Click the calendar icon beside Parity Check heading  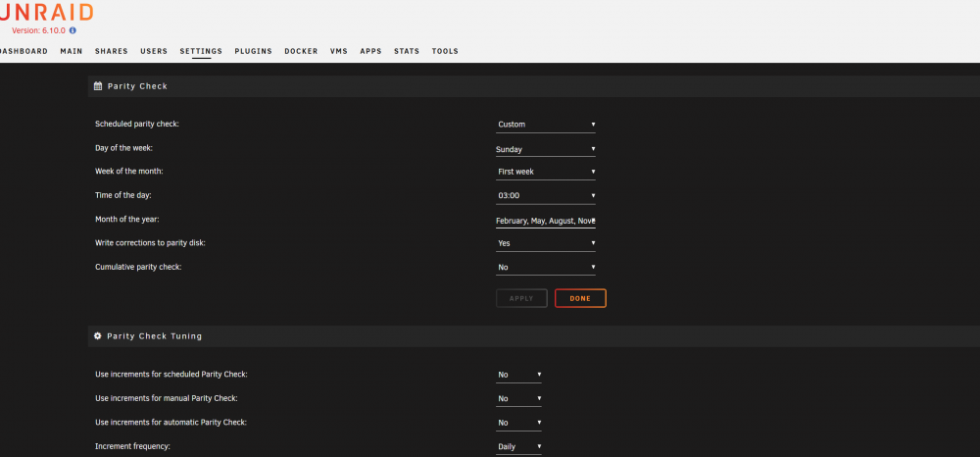point(98,86)
